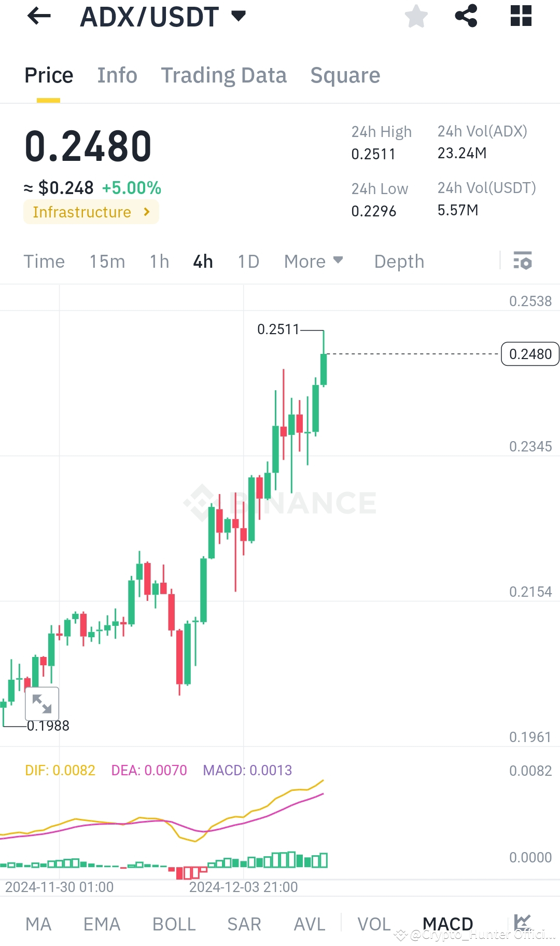Open drawing tools icon at bottom right

[523, 923]
